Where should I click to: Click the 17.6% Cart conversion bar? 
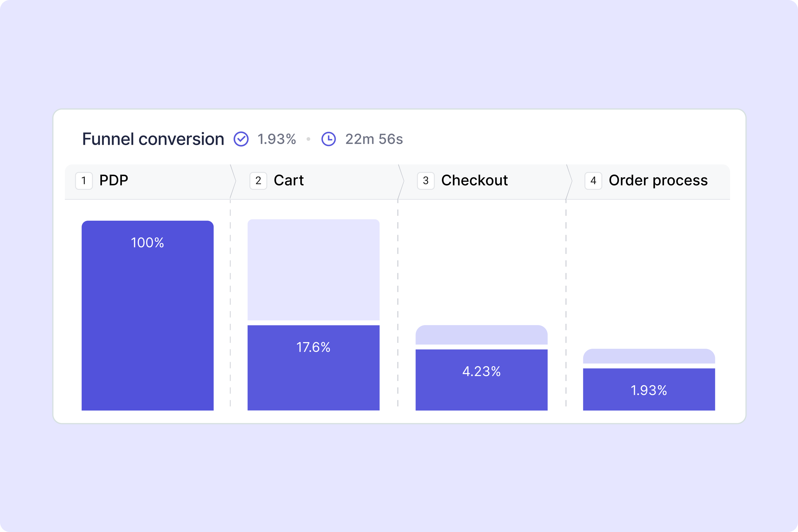coord(314,368)
